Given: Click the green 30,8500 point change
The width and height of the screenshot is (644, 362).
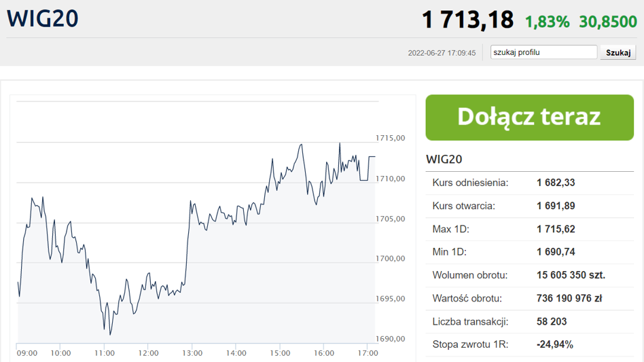Looking at the screenshot, I should [608, 22].
